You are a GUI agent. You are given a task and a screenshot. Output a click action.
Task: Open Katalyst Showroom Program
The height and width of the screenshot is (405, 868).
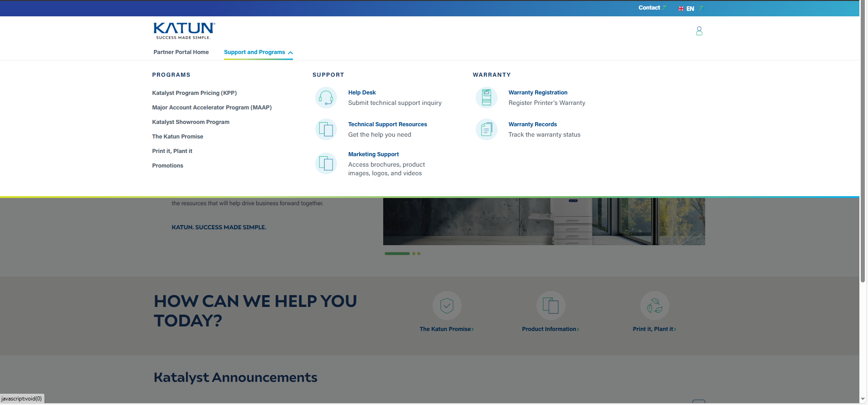[190, 122]
